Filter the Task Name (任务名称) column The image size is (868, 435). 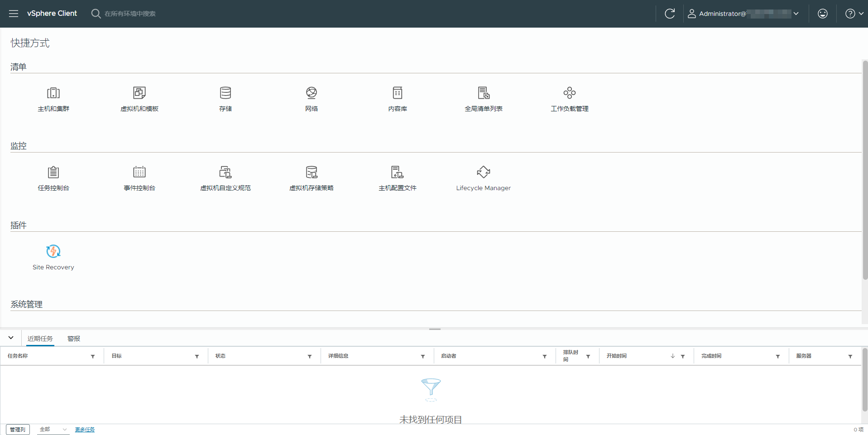pyautogui.click(x=93, y=357)
